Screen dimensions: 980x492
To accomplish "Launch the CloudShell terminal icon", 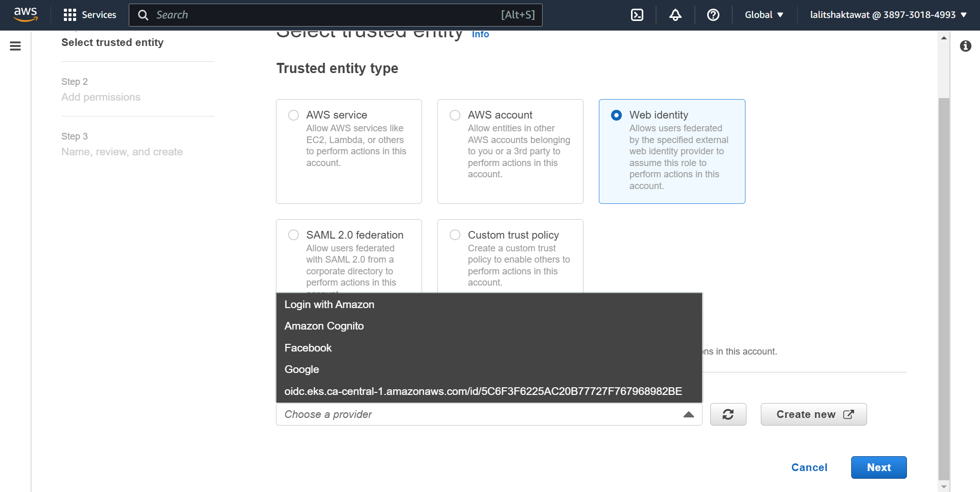I will [x=637, y=15].
